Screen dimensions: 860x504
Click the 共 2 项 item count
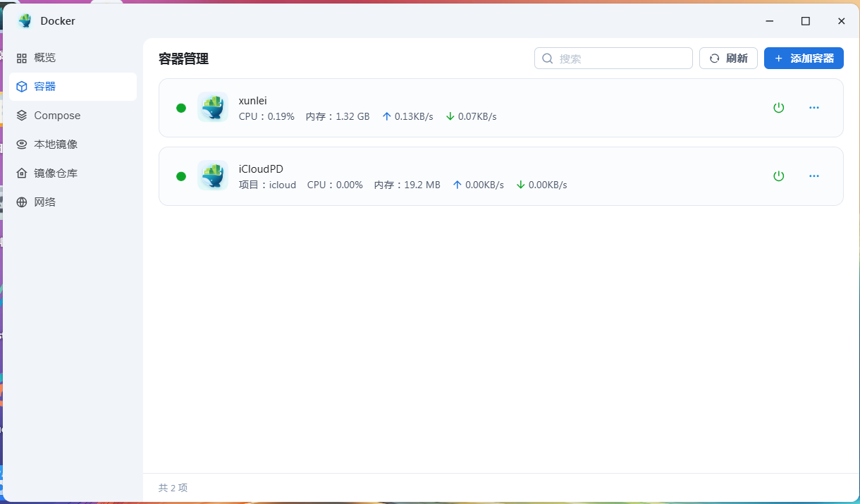173,488
